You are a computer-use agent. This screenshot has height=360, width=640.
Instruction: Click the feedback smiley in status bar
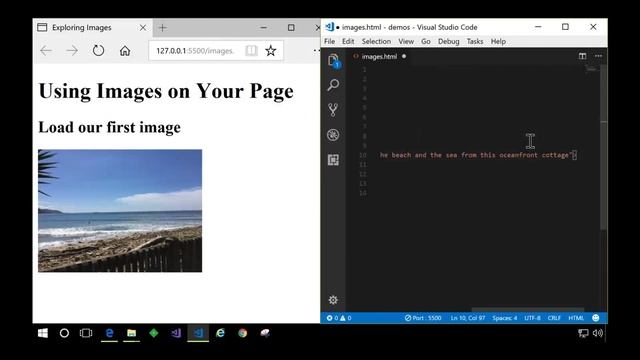coord(596,318)
